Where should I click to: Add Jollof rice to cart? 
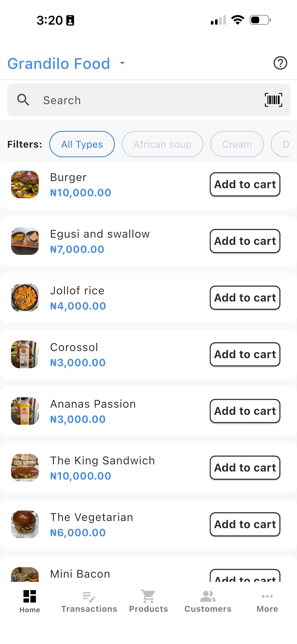pyautogui.click(x=245, y=298)
